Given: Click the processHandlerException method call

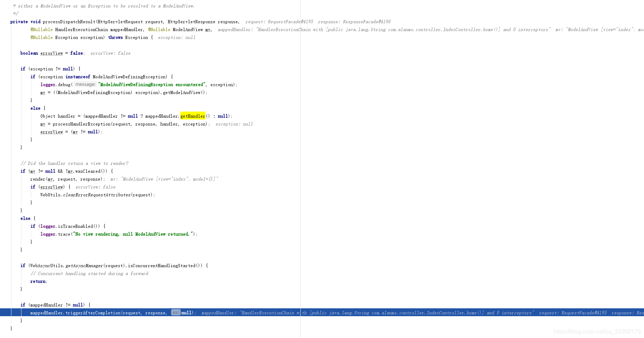Looking at the screenshot, I should (81, 124).
